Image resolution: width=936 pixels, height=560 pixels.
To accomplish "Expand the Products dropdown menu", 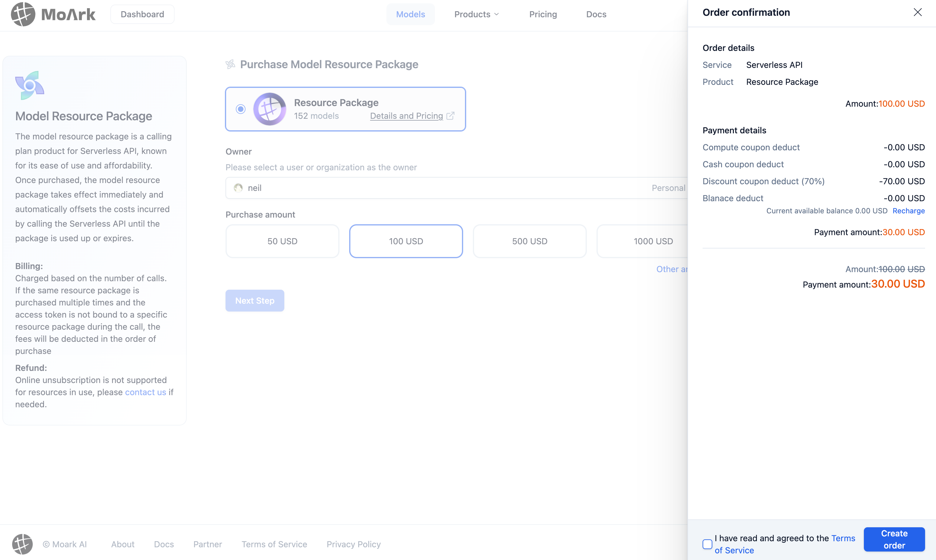I will [x=476, y=14].
